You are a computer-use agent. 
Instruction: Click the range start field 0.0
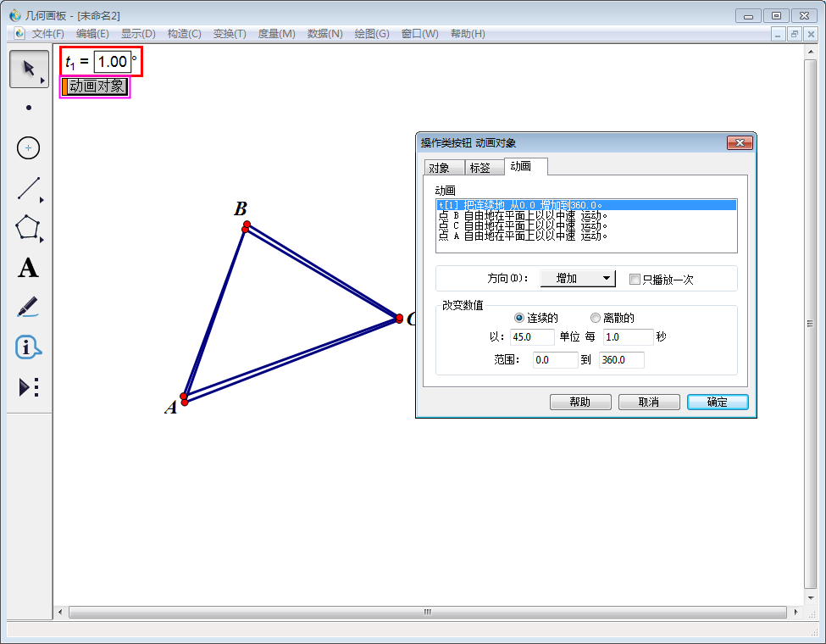point(555,360)
